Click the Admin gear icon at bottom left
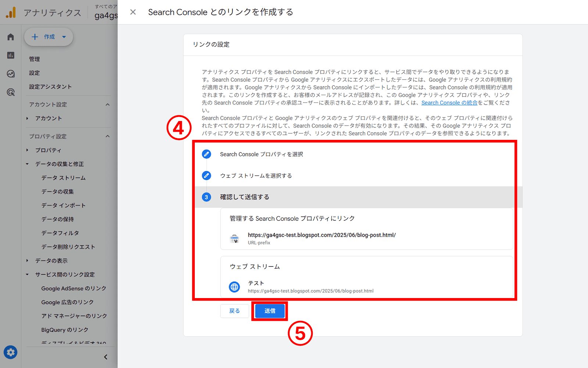Image resolution: width=588 pixels, height=368 pixels. tap(10, 352)
